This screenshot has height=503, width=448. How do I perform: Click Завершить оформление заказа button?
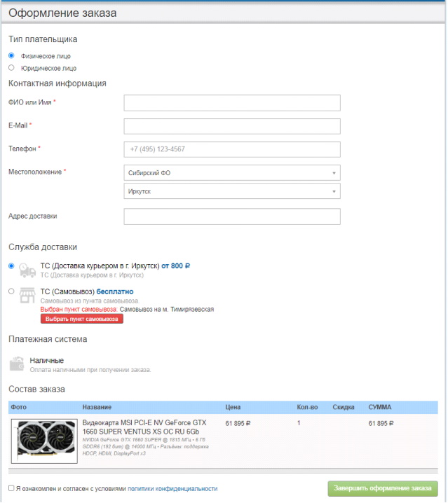pyautogui.click(x=382, y=488)
